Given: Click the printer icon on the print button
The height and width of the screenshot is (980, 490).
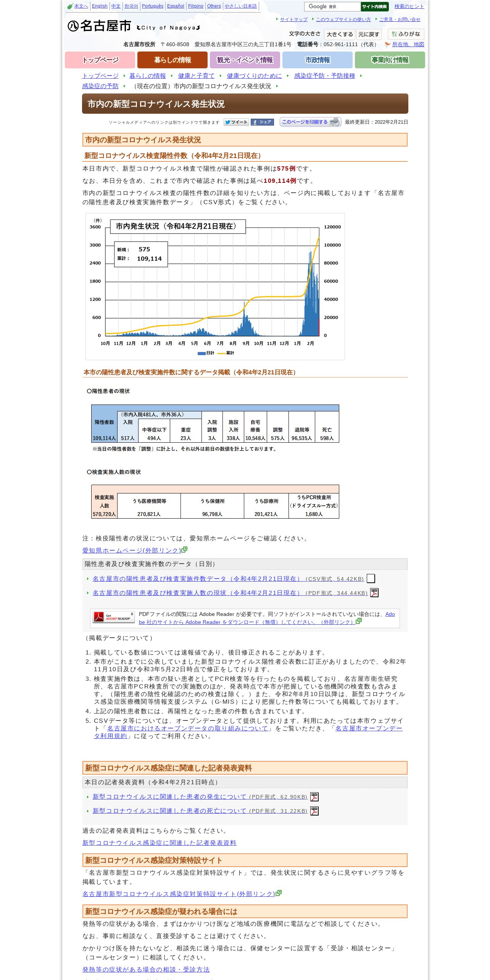Looking at the screenshot, I should [335, 122].
